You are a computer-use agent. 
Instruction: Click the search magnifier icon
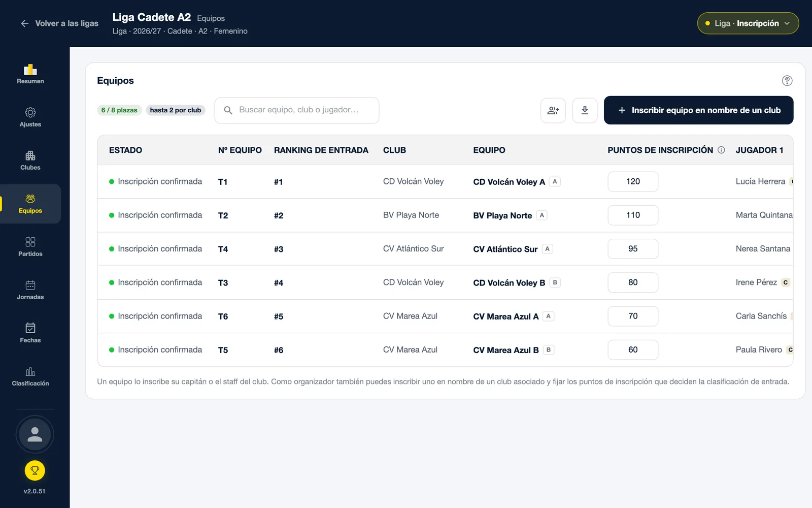click(228, 110)
